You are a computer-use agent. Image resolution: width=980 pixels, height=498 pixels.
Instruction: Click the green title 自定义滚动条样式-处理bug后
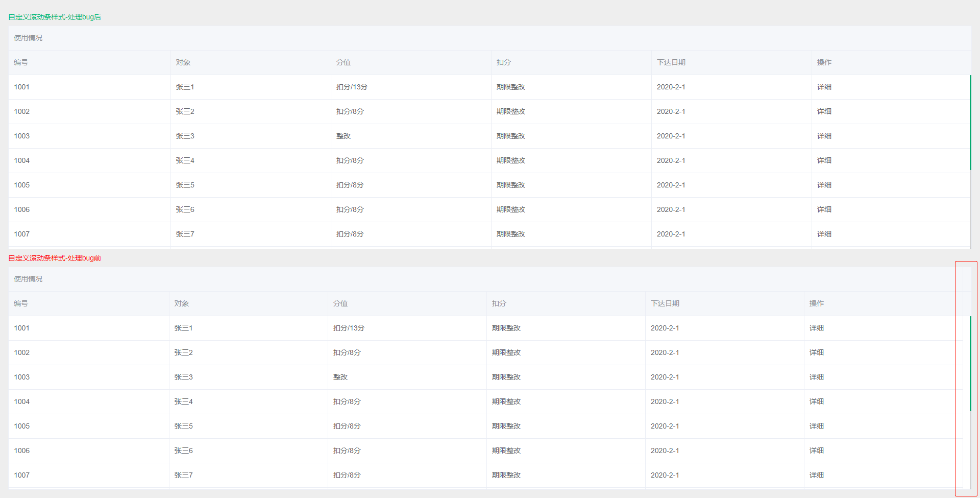[x=54, y=17]
